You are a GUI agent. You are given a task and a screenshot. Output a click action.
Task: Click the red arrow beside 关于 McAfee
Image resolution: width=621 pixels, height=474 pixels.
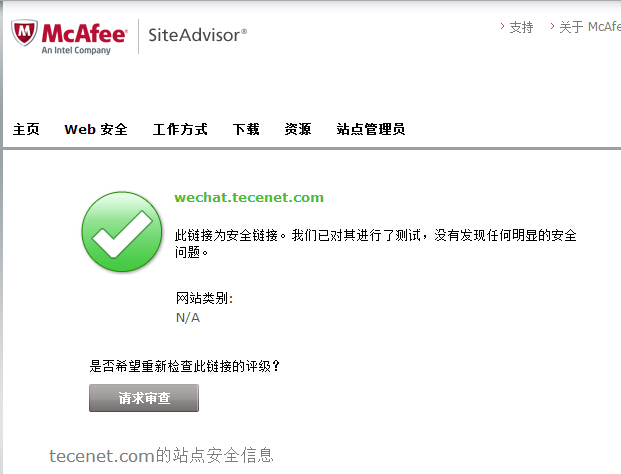click(552, 27)
